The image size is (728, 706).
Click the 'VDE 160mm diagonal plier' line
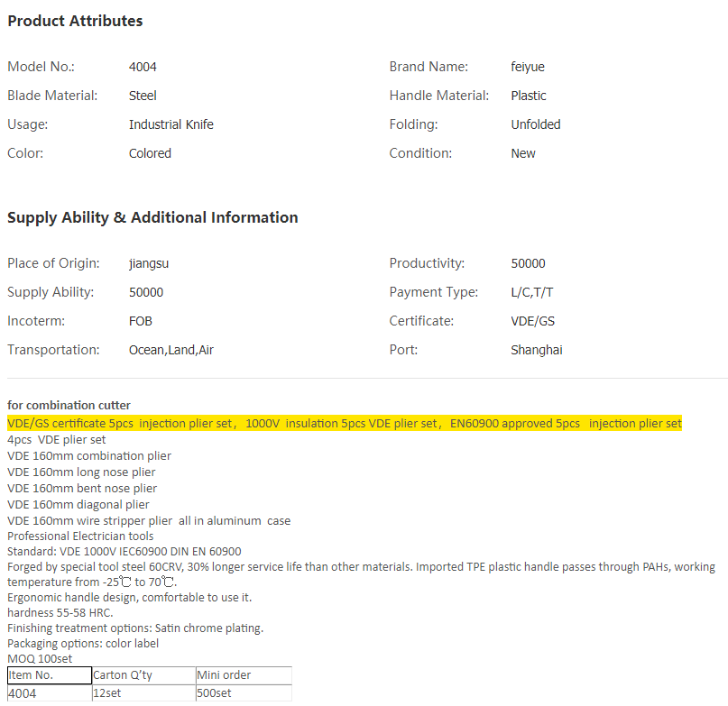pos(78,504)
